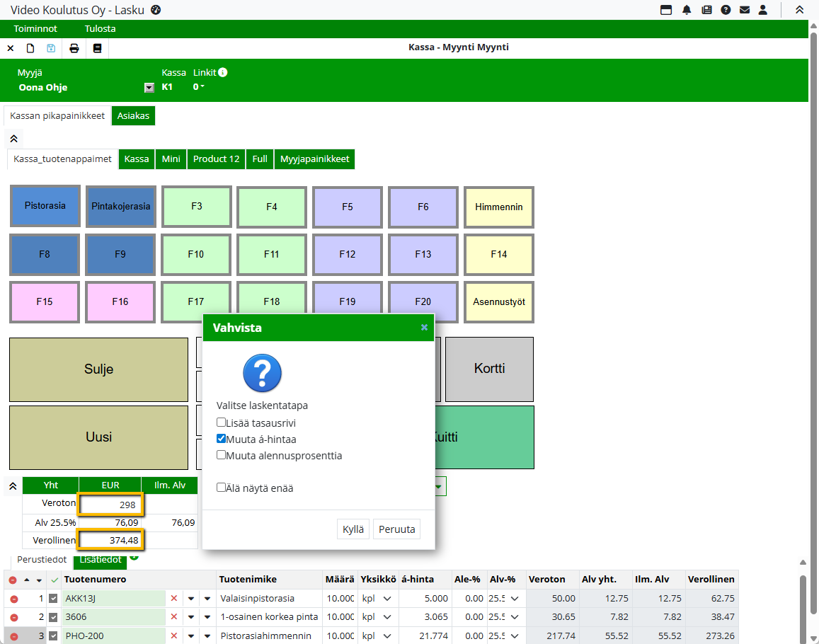
Task: Open the notifications bell icon
Action: (687, 10)
